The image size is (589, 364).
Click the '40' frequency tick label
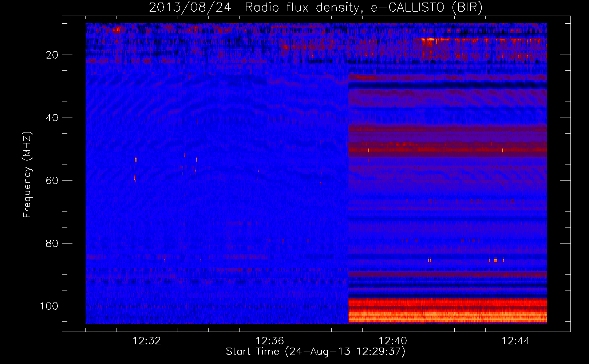click(x=52, y=118)
